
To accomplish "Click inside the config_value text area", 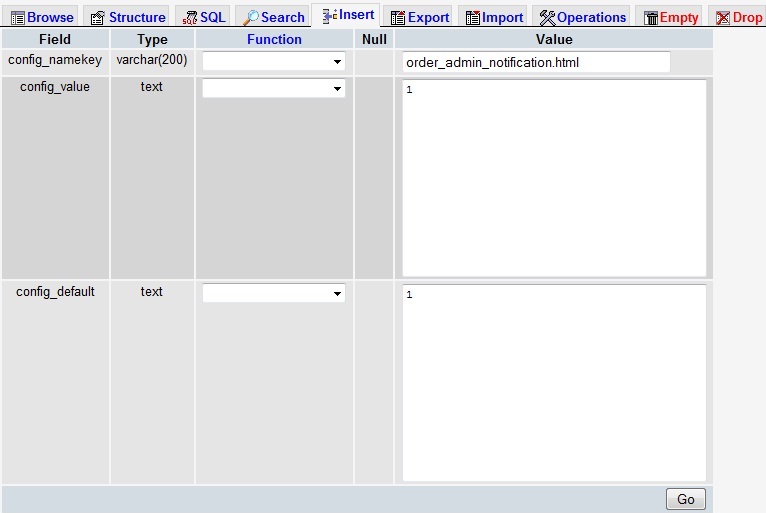I will pos(554,178).
